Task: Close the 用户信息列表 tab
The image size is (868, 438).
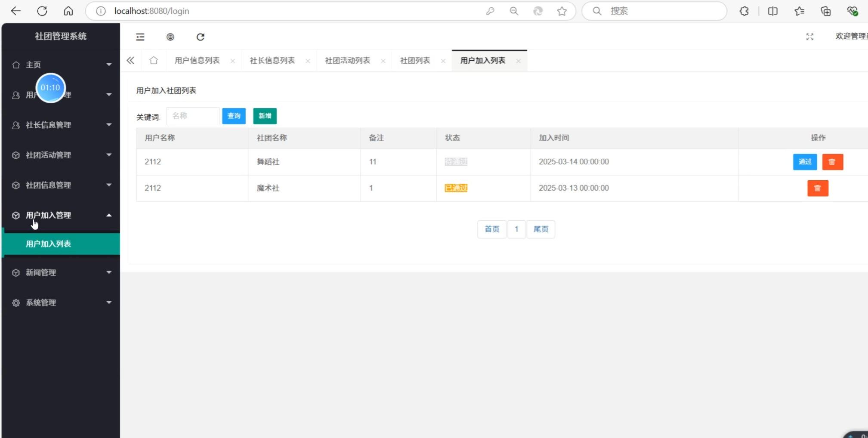Action: pyautogui.click(x=233, y=61)
